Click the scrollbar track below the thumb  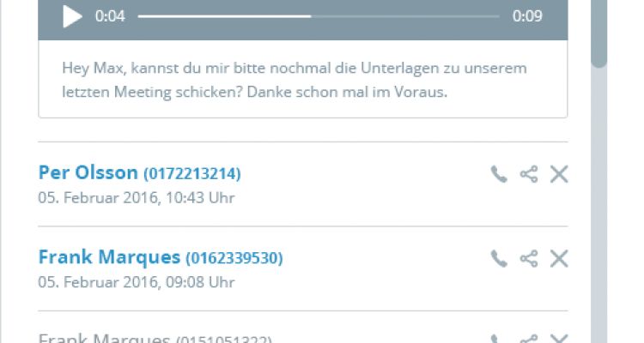click(x=598, y=205)
